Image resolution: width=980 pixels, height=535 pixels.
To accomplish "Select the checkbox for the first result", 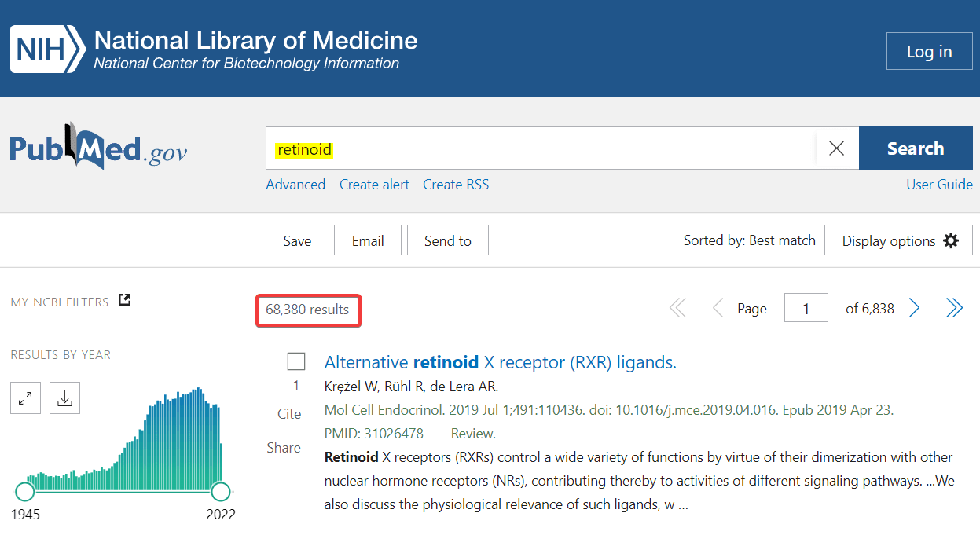I will click(296, 361).
